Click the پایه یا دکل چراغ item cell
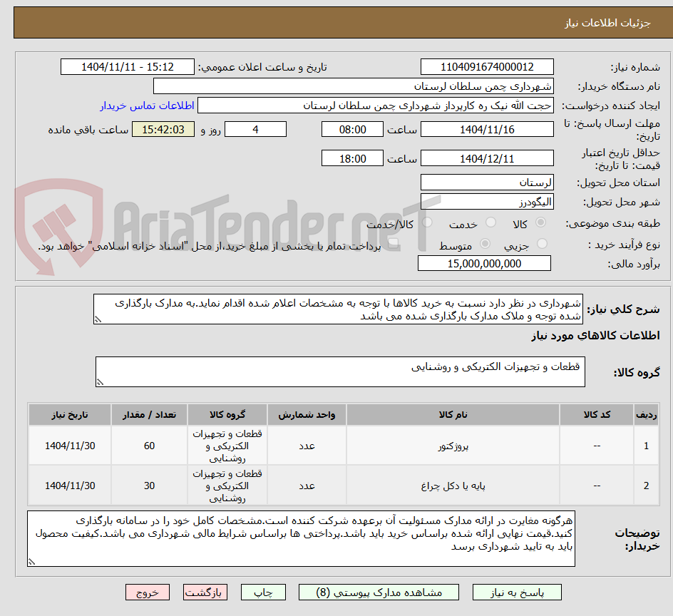This screenshot has height=616, width=673. [x=453, y=486]
